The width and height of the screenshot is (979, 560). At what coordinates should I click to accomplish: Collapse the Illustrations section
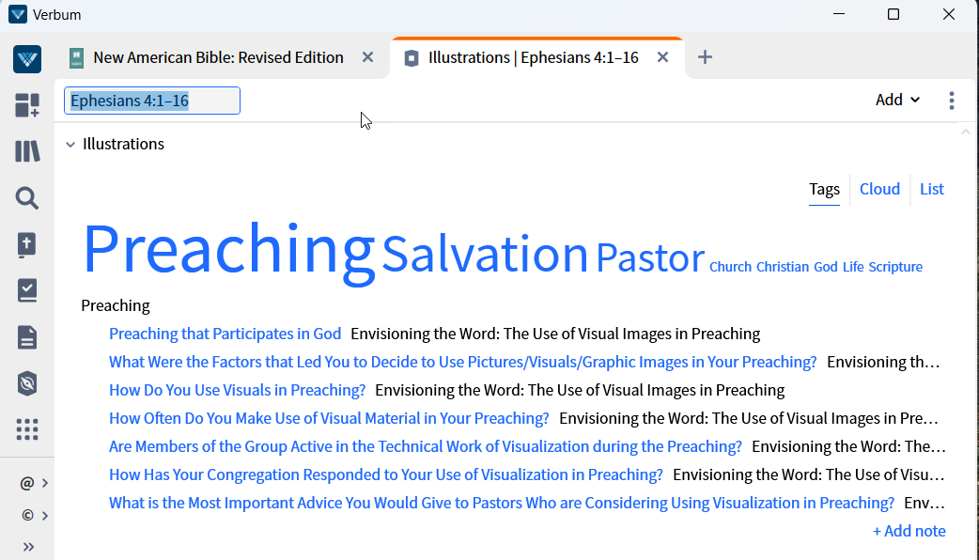click(x=70, y=144)
